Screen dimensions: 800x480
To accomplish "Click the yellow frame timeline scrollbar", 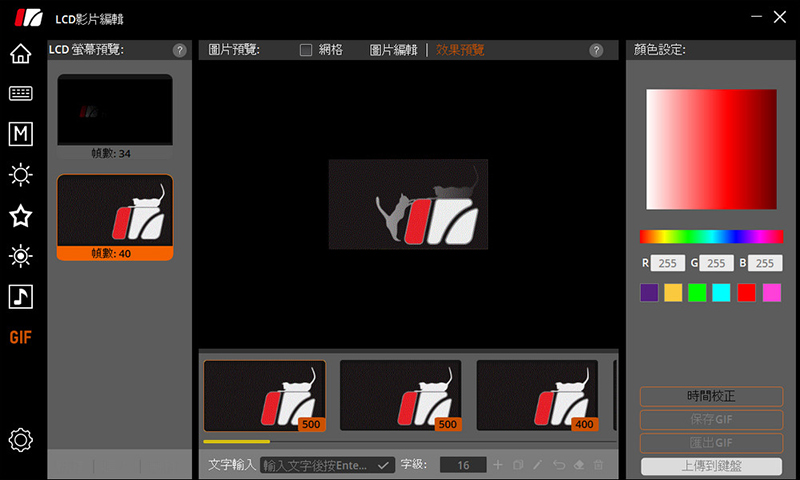I will 236,442.
